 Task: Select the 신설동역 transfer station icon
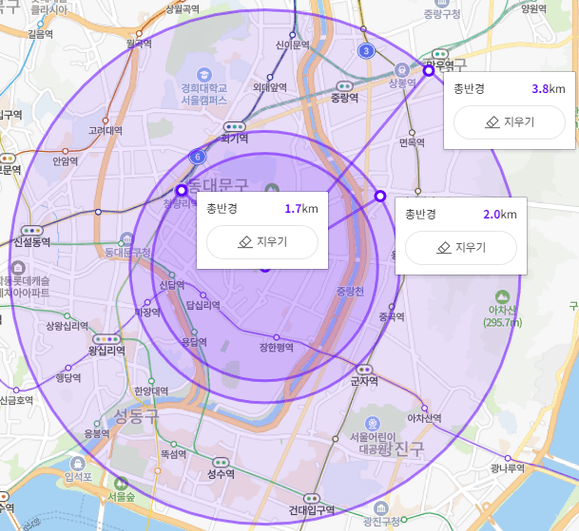32,230
